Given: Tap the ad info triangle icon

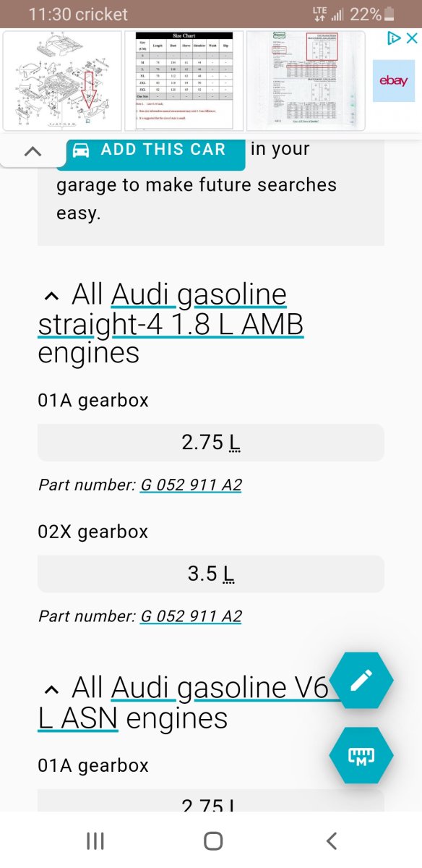Looking at the screenshot, I should tap(394, 38).
